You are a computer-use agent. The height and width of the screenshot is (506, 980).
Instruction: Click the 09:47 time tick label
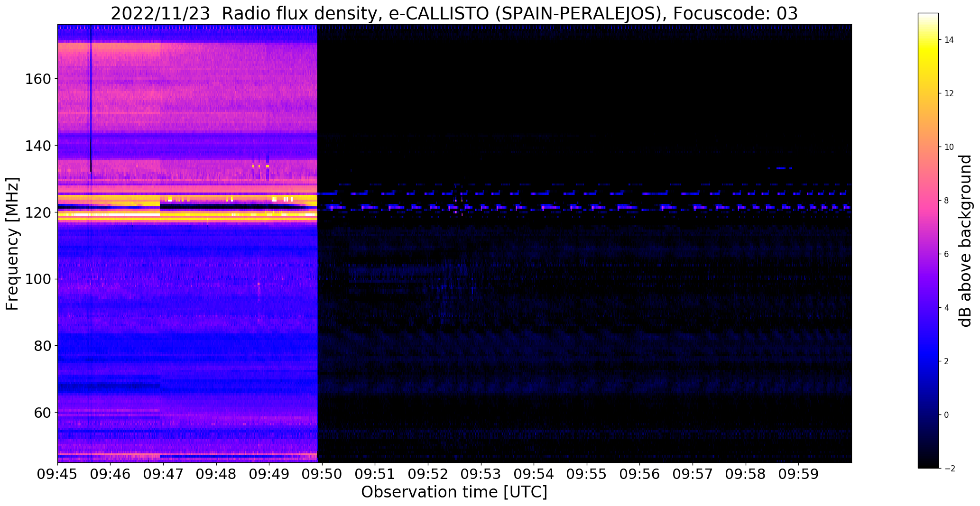[x=164, y=474]
